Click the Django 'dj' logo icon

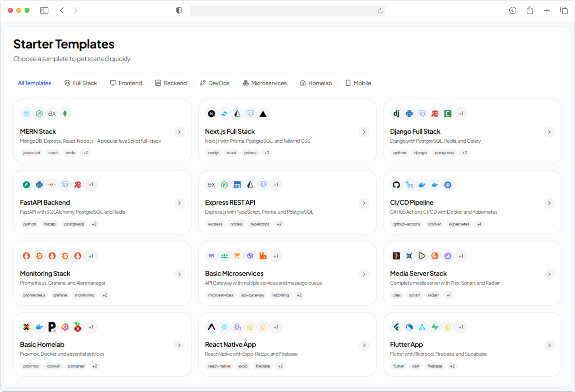pyautogui.click(x=396, y=114)
